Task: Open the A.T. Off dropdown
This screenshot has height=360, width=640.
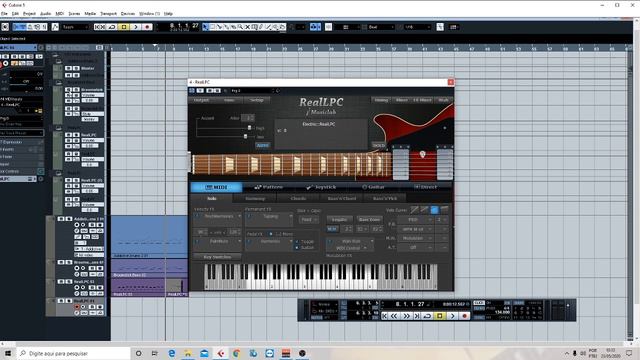Action: [415, 247]
